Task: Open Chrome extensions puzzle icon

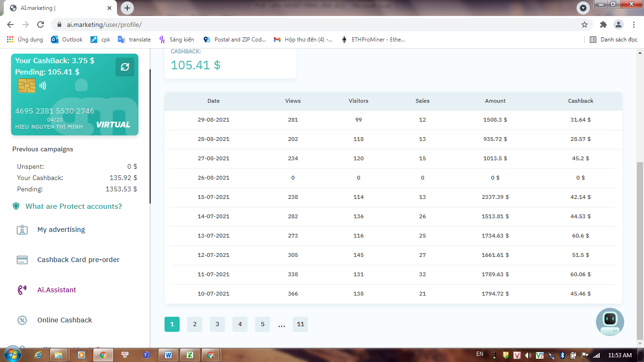Action: point(603,25)
